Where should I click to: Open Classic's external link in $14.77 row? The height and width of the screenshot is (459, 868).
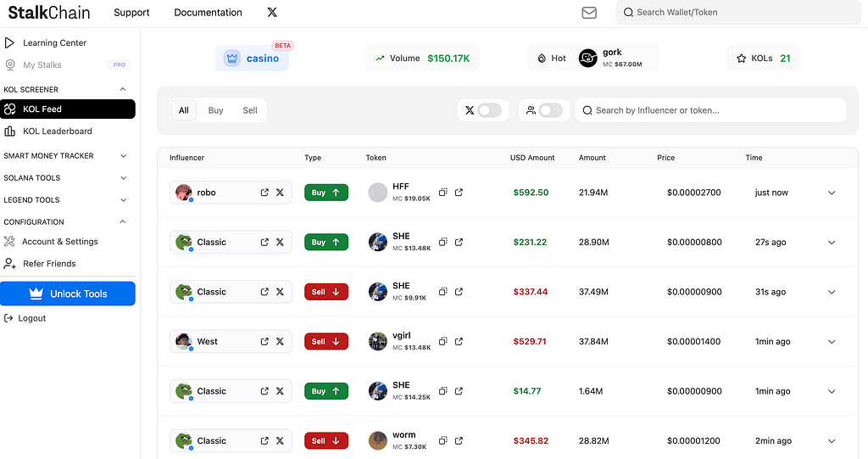coord(264,391)
